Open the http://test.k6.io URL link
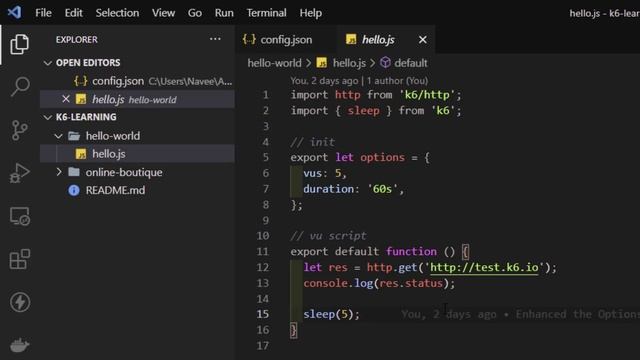 (484, 267)
